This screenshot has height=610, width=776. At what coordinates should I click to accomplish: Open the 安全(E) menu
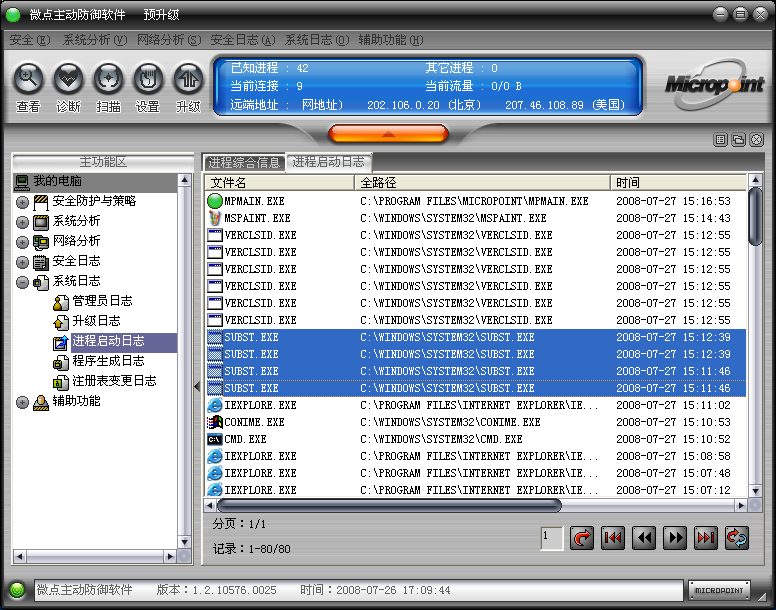point(30,40)
